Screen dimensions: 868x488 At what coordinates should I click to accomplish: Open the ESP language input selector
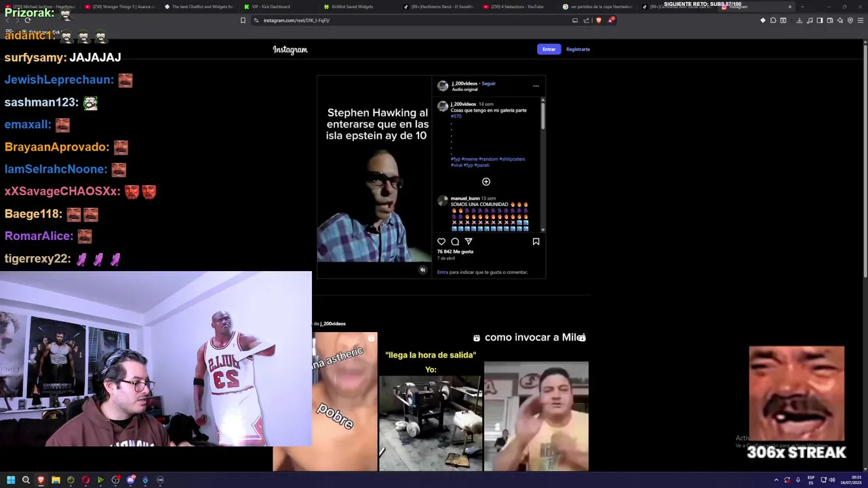(811, 480)
